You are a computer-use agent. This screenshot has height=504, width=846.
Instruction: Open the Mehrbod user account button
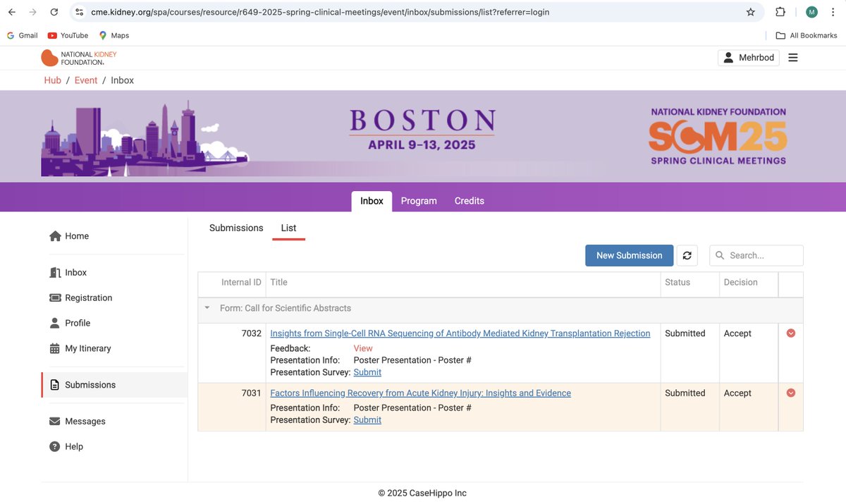[749, 58]
